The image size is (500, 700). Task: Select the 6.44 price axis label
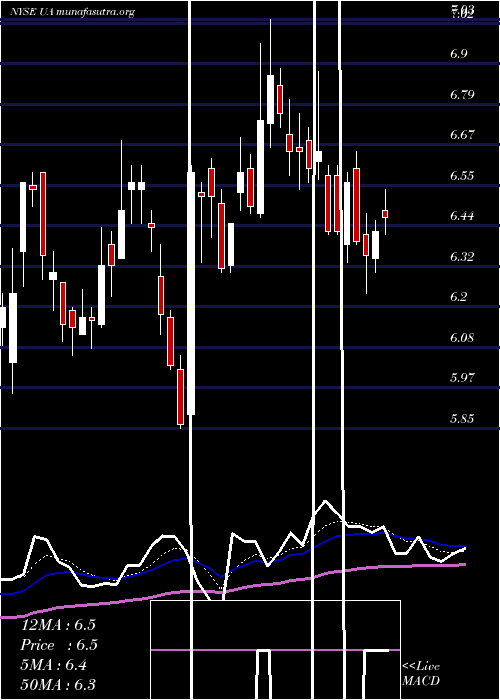[462, 216]
